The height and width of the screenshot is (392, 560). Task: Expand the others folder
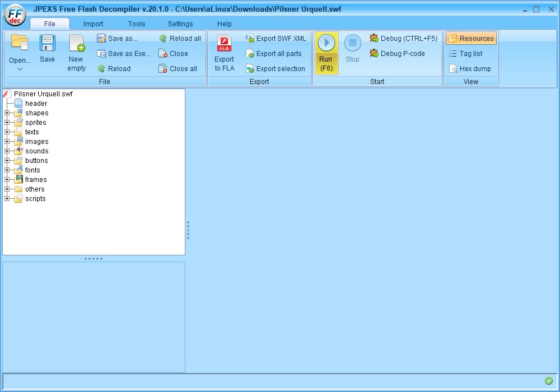7,189
